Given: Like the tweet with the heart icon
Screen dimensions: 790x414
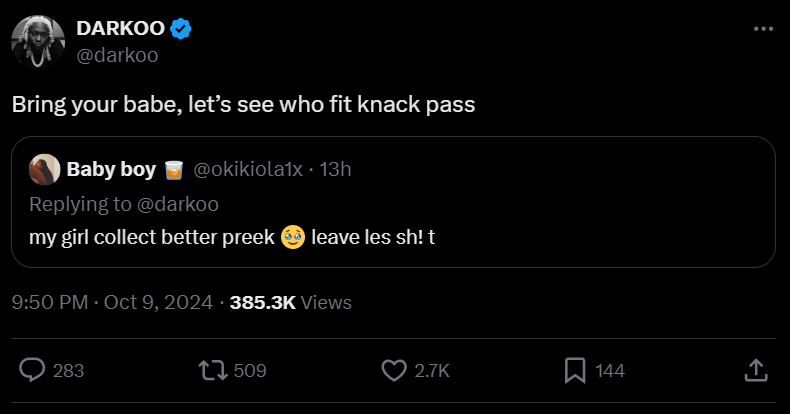Looking at the screenshot, I should [395, 370].
